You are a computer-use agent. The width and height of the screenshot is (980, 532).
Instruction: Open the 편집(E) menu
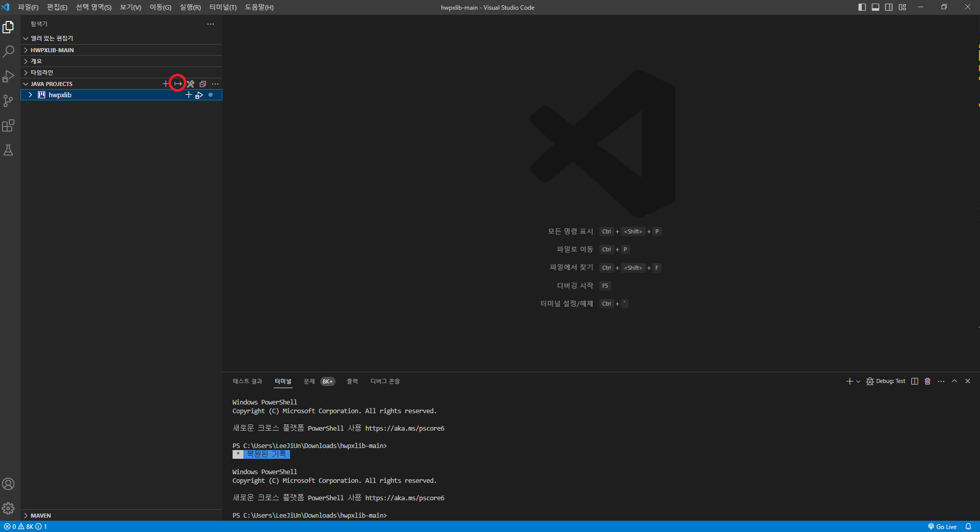57,7
